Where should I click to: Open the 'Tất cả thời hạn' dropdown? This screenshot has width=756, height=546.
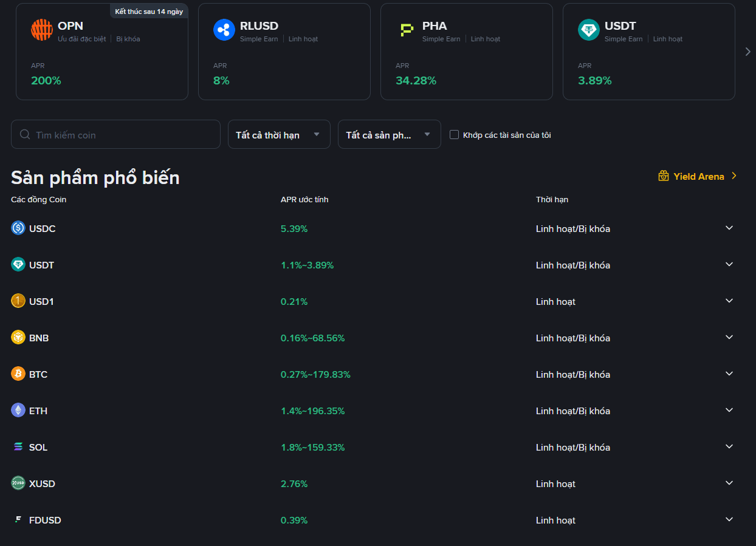279,134
